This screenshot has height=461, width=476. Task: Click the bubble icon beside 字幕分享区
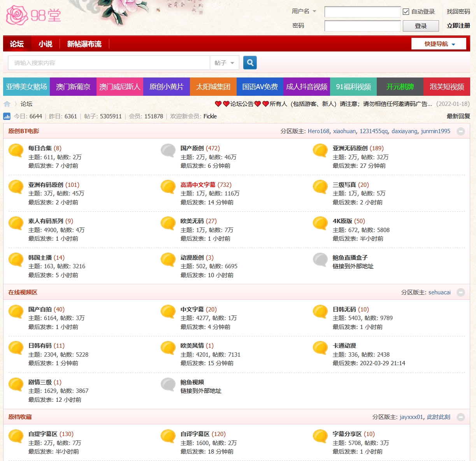pyautogui.click(x=320, y=436)
